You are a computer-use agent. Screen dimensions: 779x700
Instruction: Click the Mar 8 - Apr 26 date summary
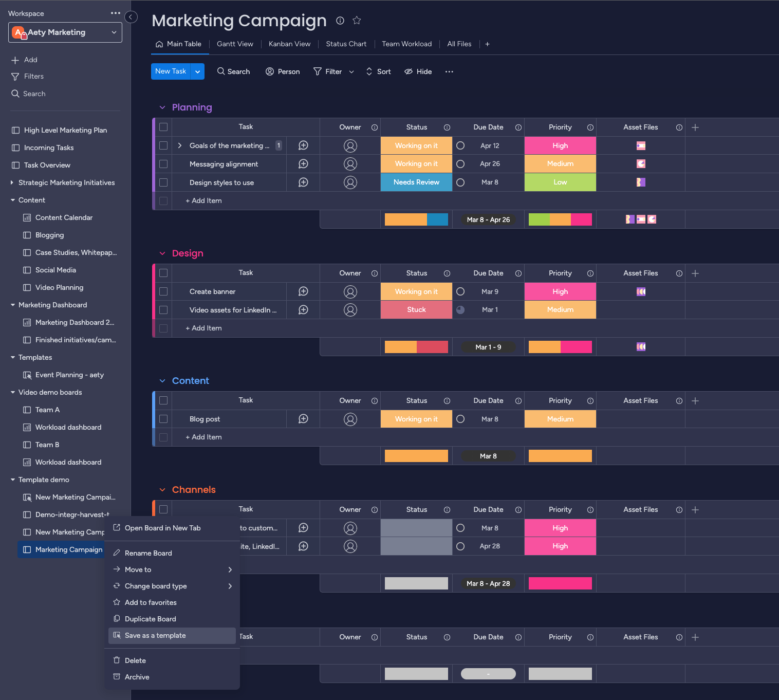coord(488,219)
